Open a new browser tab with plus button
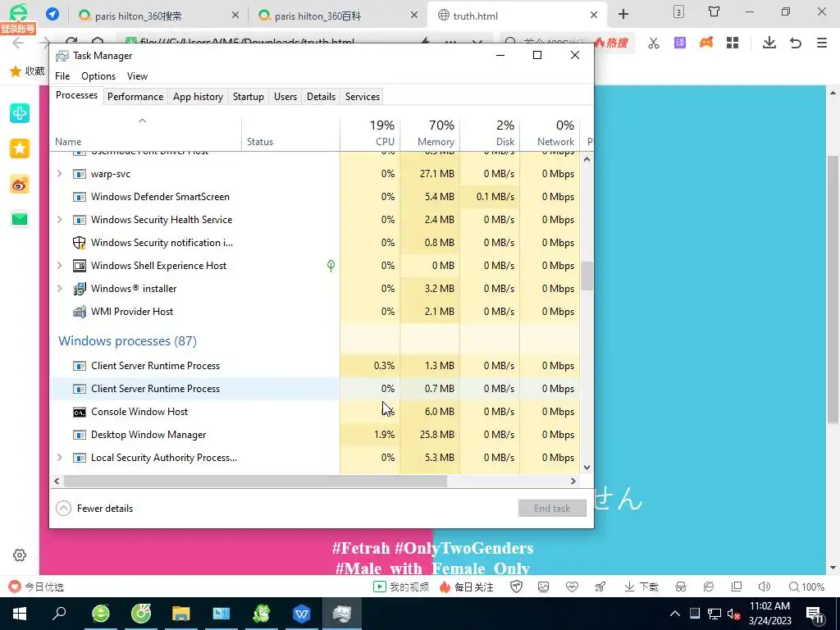Image resolution: width=840 pixels, height=630 pixels. 623,15
